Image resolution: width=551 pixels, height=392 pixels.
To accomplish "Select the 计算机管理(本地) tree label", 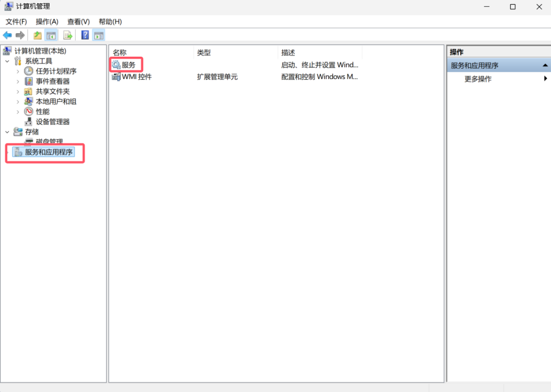I will [40, 51].
